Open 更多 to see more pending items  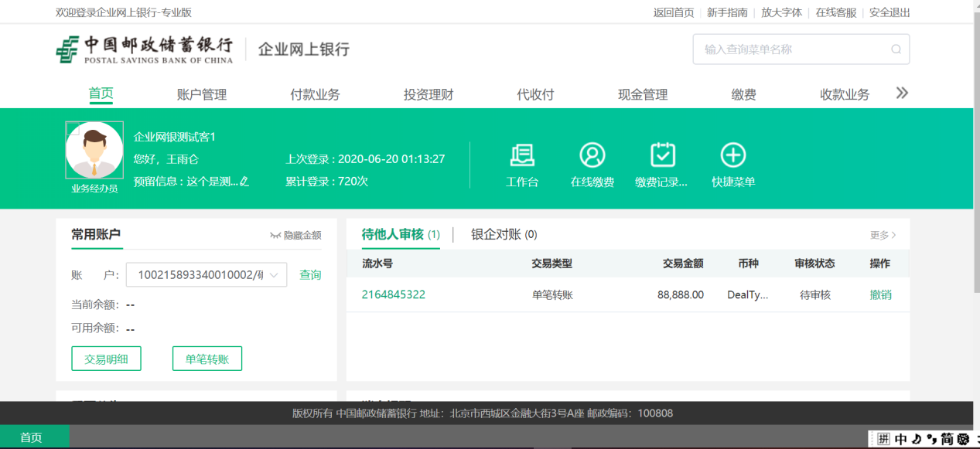click(881, 235)
